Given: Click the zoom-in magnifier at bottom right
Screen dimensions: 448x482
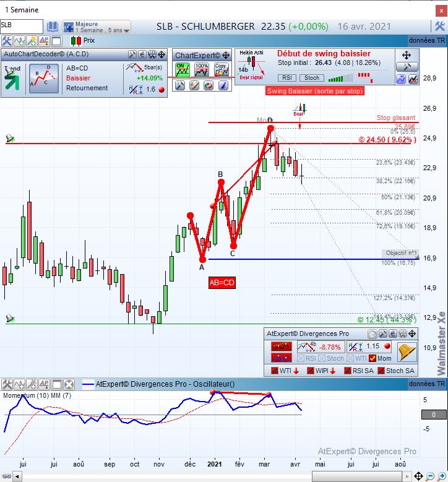Looking at the screenshot, I should pyautogui.click(x=442, y=476).
